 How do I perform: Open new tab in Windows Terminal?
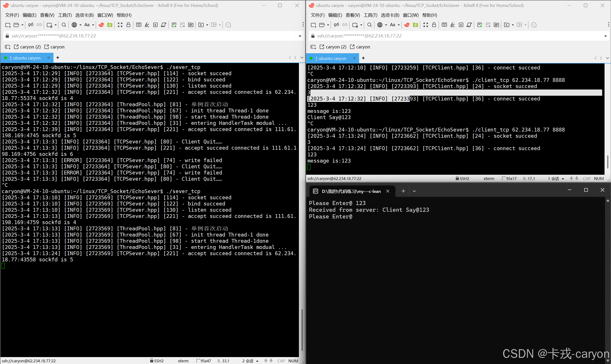pos(403,191)
